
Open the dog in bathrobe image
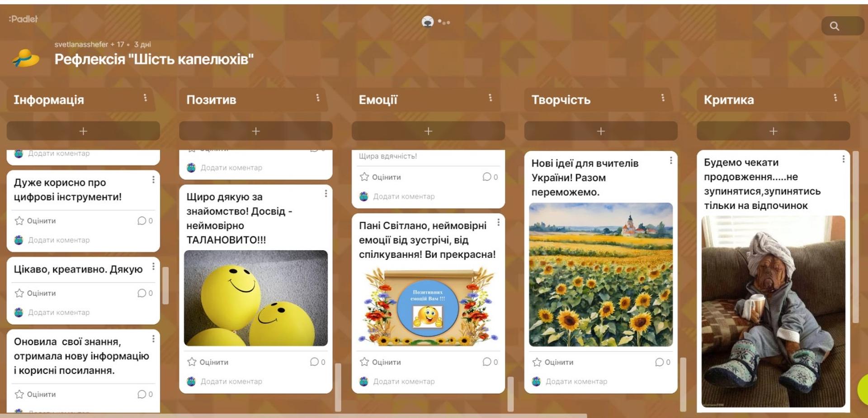[773, 311]
